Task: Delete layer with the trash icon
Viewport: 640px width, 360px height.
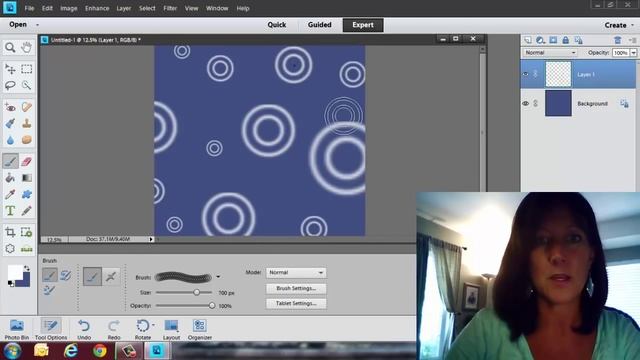Action: 618,40
